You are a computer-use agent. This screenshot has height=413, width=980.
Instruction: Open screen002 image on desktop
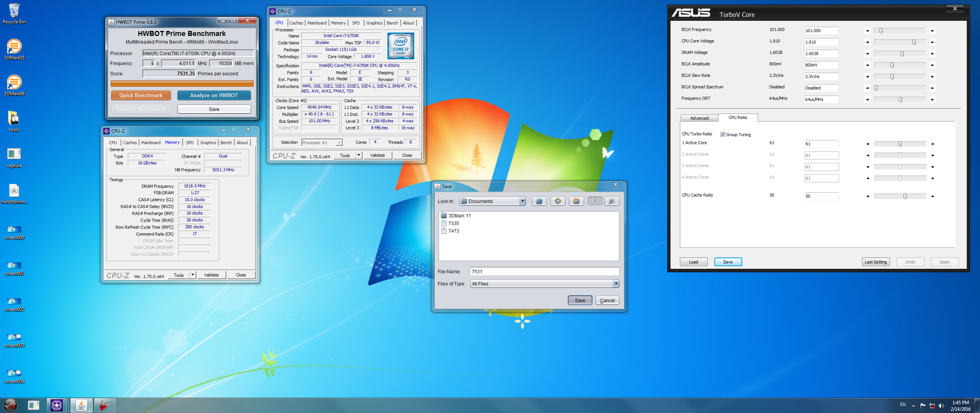(14, 304)
